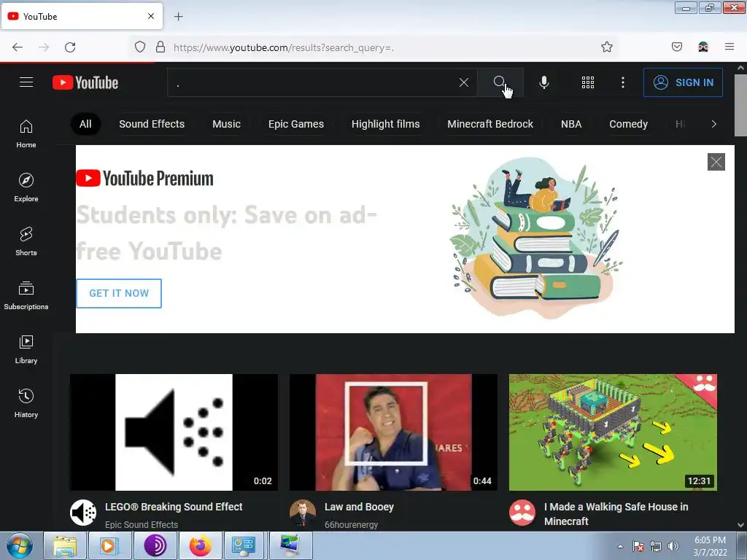Click the magnifier search button
Screen dimensions: 747x560
(x=500, y=82)
